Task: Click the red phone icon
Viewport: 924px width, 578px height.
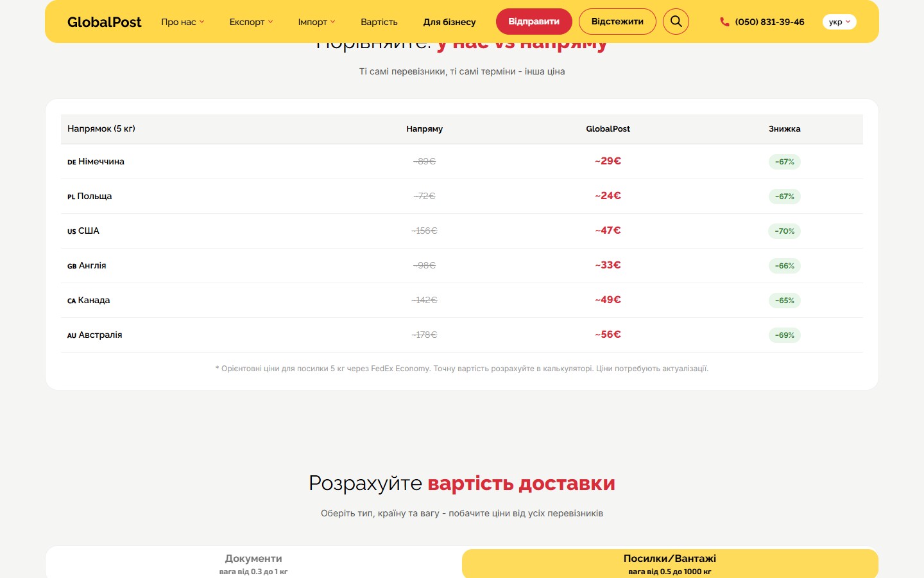Action: [x=724, y=22]
